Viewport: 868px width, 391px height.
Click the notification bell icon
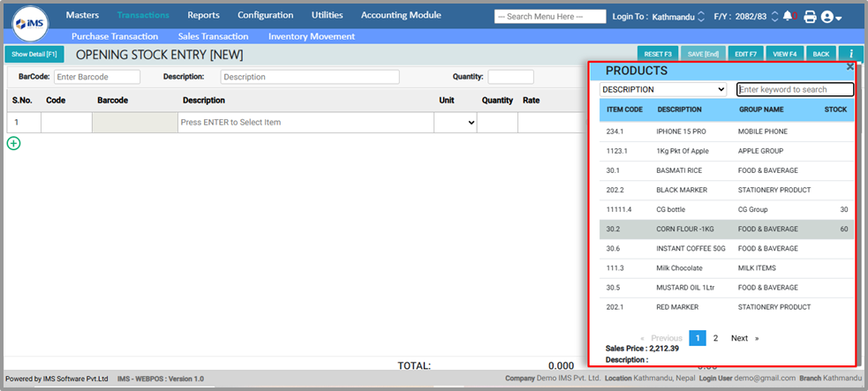click(x=788, y=17)
